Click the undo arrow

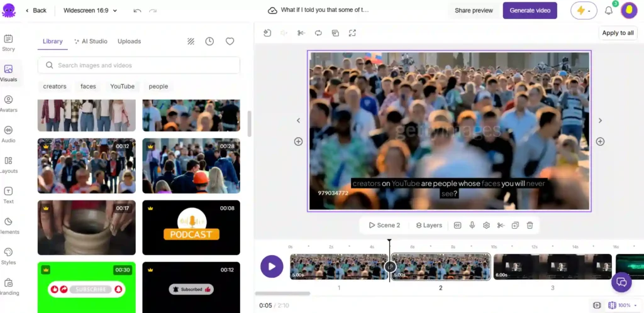point(137,11)
